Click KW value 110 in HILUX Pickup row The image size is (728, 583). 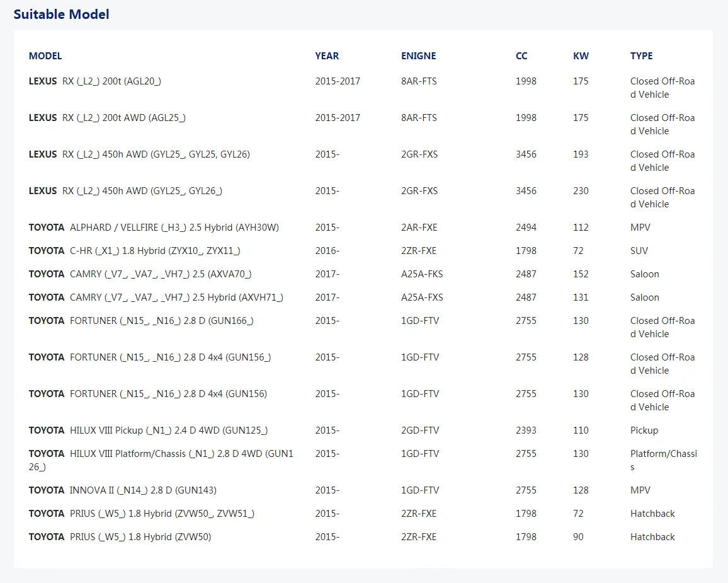581,430
